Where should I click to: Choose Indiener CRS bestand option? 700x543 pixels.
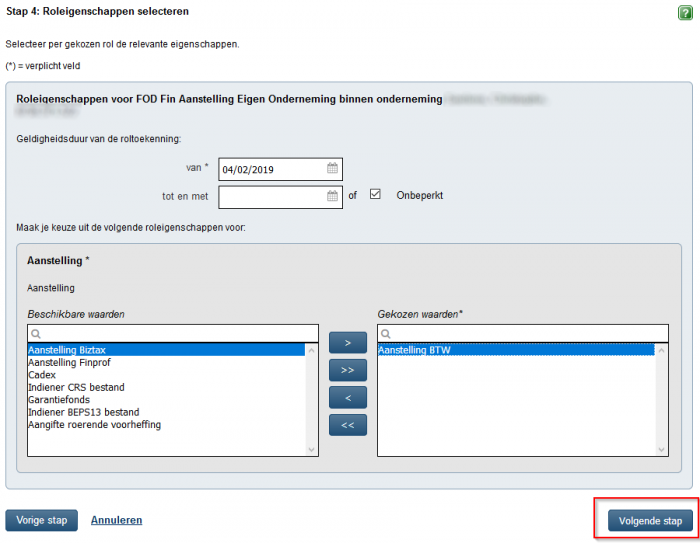(76, 387)
